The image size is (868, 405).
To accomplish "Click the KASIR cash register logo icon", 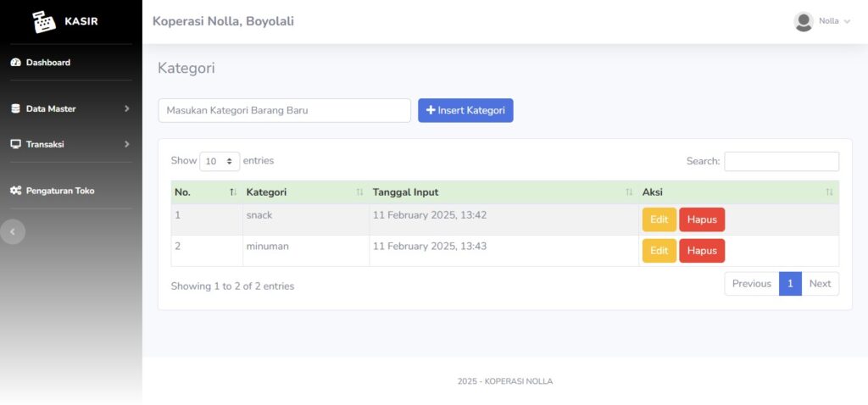I will click(x=44, y=21).
